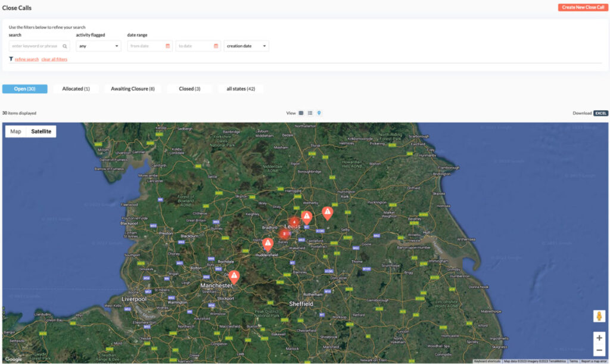Click the search magnifier icon
This screenshot has height=364, width=610.
[66, 46]
